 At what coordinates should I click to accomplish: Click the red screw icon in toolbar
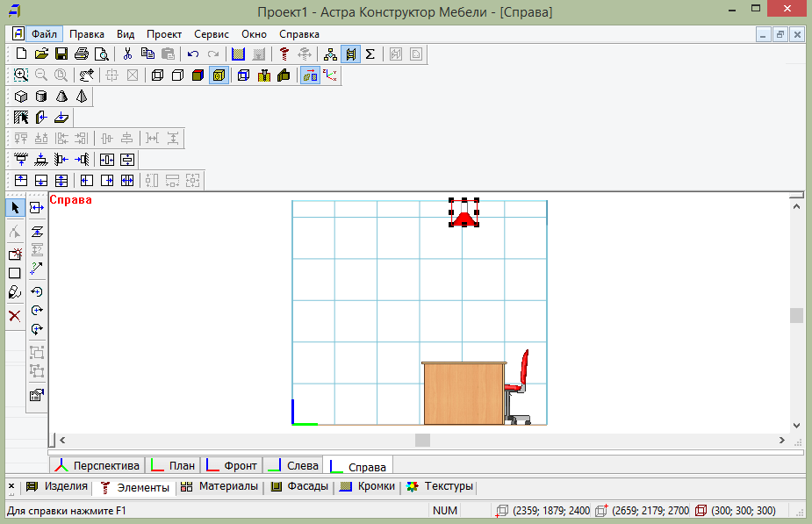point(284,54)
